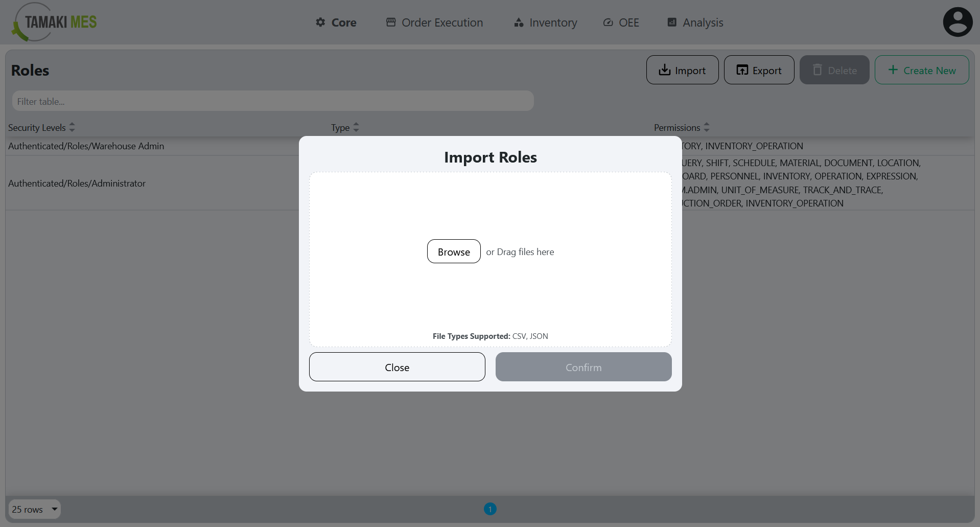Select the Delete trash icon
This screenshot has height=527, width=980.
tap(818, 70)
